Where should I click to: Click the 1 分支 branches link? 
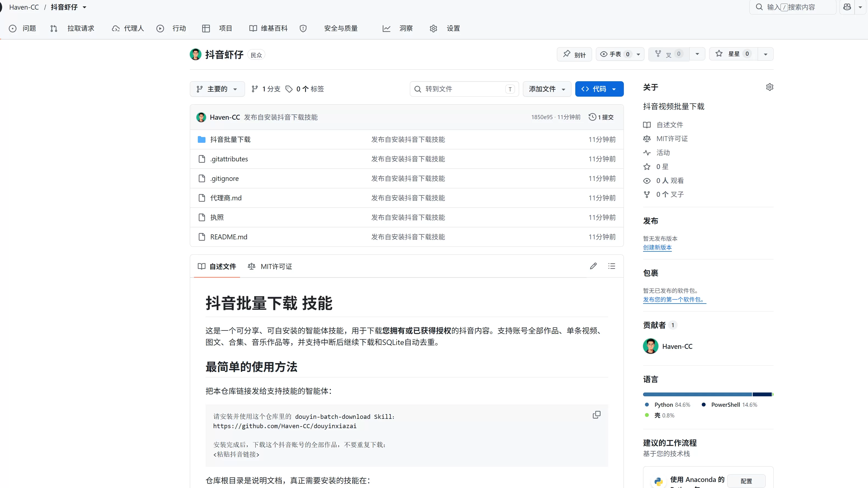coord(266,89)
